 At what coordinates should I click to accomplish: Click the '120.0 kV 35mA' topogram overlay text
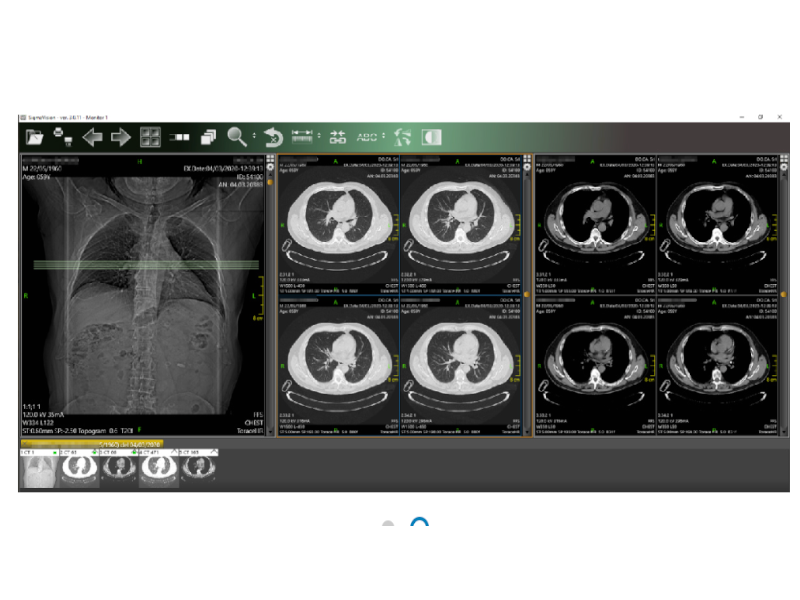(x=43, y=415)
